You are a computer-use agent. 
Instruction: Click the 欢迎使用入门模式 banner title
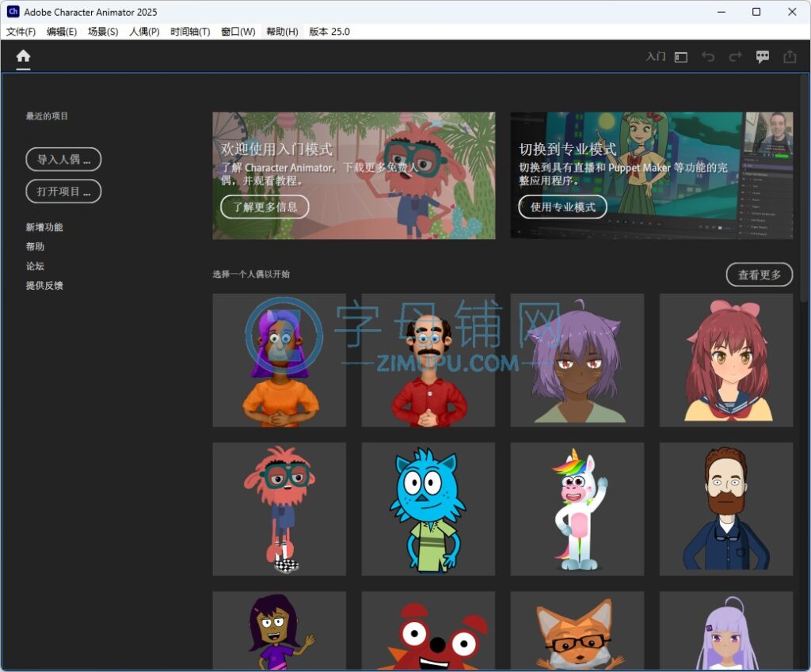pyautogui.click(x=276, y=150)
